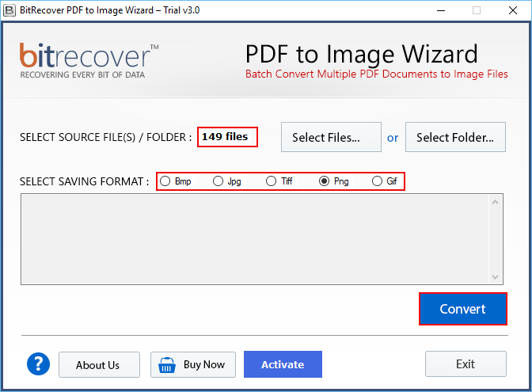Minimize the wizard window
This screenshot has height=392, width=532.
[x=441, y=10]
